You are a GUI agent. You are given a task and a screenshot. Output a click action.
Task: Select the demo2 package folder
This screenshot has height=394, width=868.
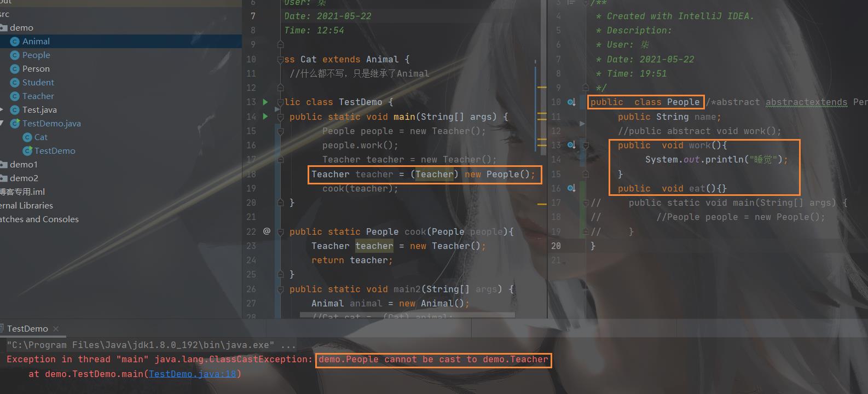(24, 178)
